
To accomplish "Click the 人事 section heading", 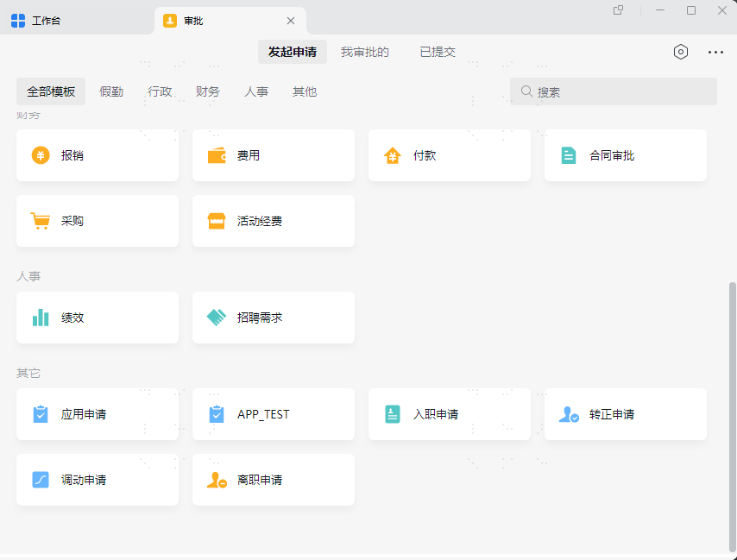I will pyautogui.click(x=28, y=276).
